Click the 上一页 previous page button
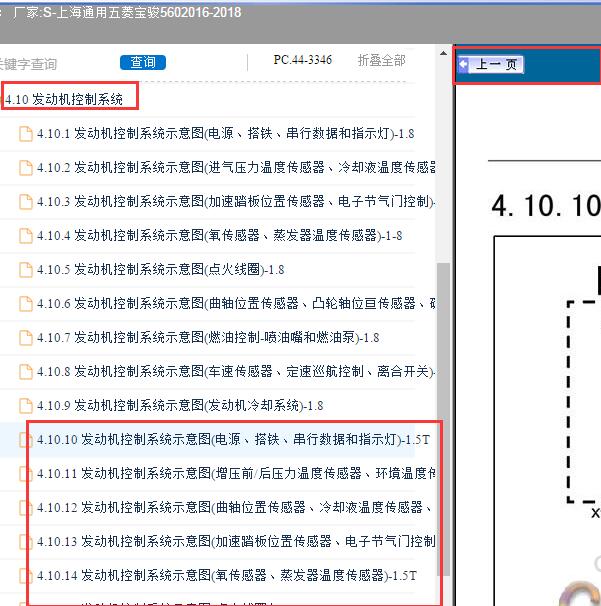 pyautogui.click(x=490, y=64)
